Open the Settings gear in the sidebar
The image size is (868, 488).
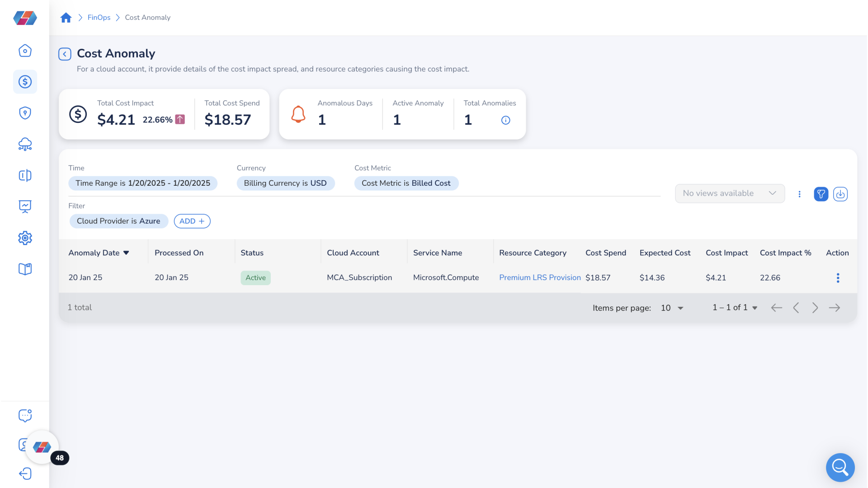[x=25, y=238]
